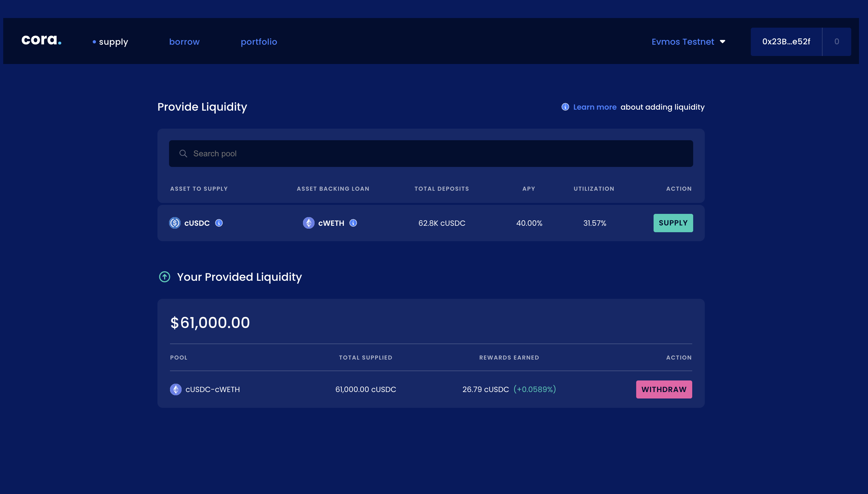
Task: Click the Learn more info icon
Action: point(565,107)
